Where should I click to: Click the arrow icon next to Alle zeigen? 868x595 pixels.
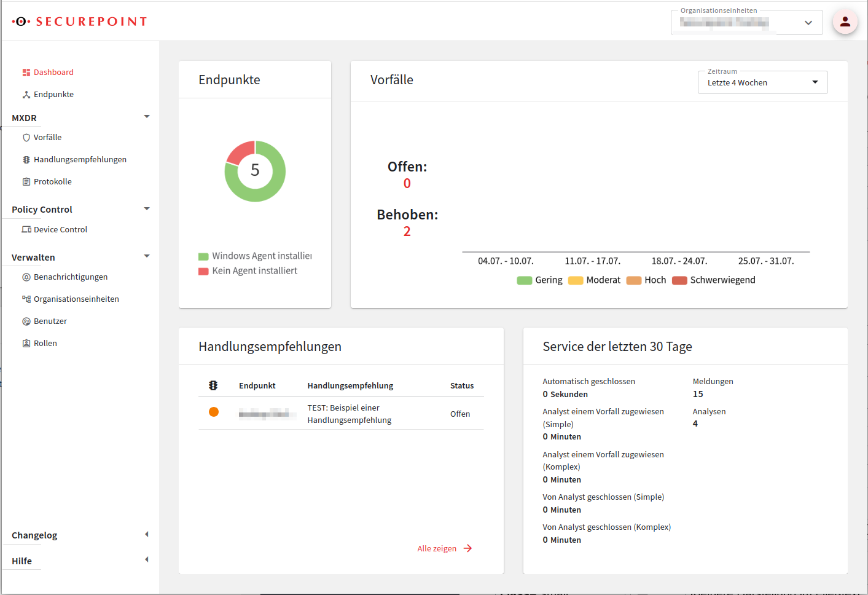tap(468, 548)
